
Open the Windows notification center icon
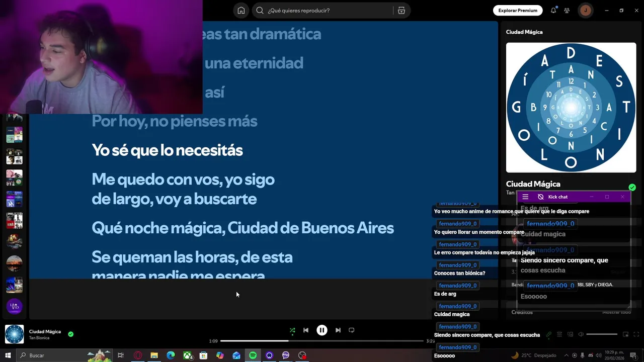[x=633, y=355]
